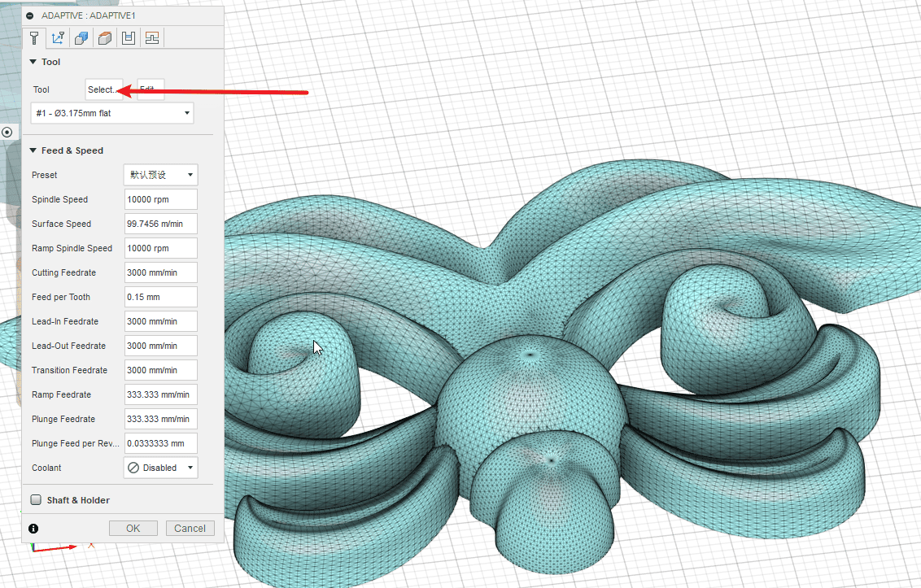This screenshot has height=588, width=921.
Task: Click the circular target icon on the left edge
Action: 7,132
